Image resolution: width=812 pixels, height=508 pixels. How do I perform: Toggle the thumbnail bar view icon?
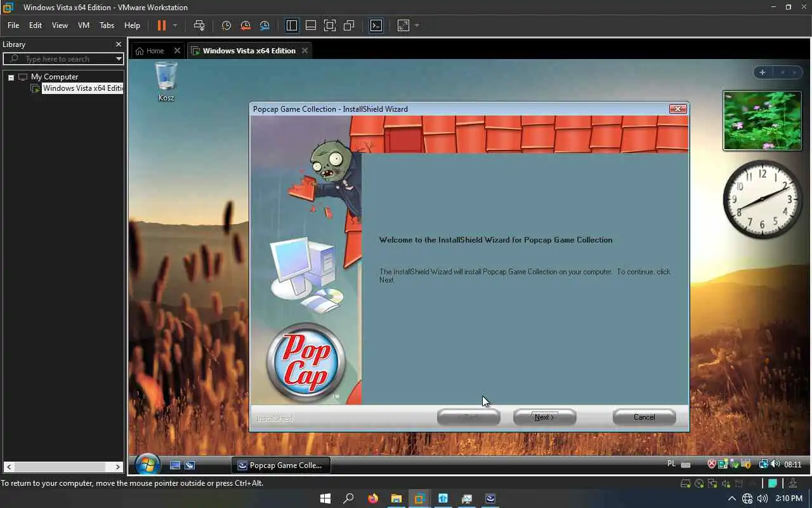pos(311,25)
